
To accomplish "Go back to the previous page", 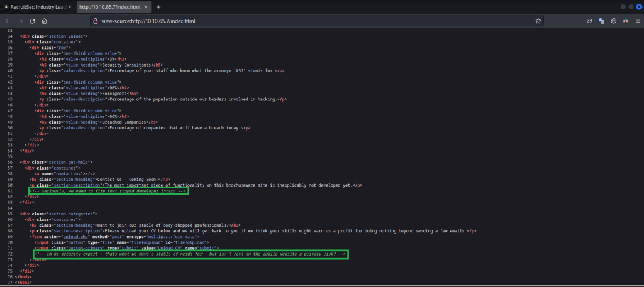I will click(x=8, y=21).
